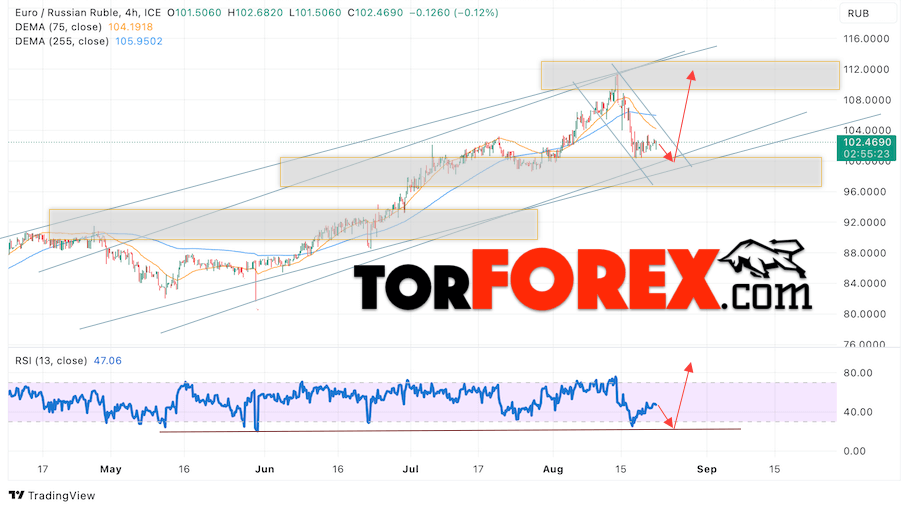Click the RSI 40.00 axis label
Image resolution: width=909 pixels, height=510 pixels.
pos(858,412)
